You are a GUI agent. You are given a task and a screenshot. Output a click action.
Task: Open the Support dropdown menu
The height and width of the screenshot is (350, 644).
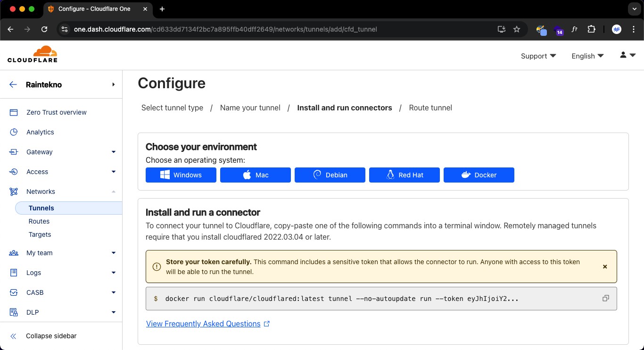tap(538, 56)
